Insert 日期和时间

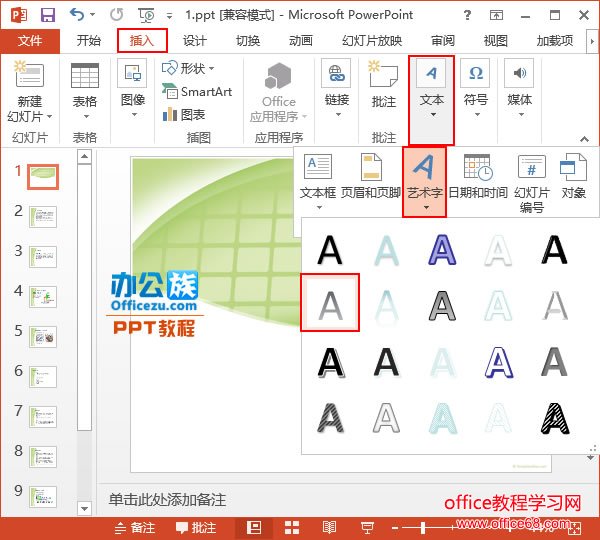[x=478, y=177]
